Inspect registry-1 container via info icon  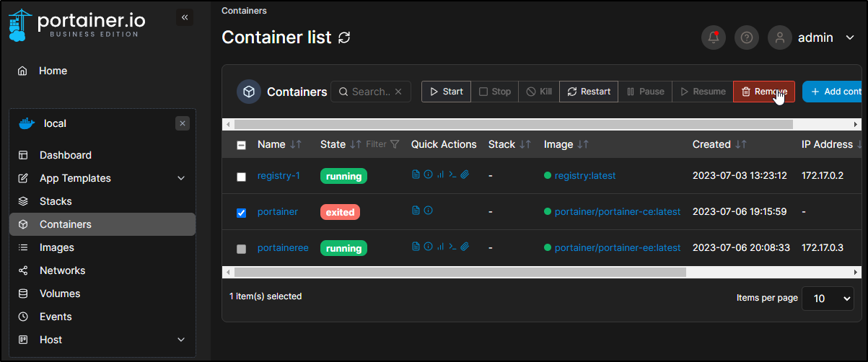[428, 175]
